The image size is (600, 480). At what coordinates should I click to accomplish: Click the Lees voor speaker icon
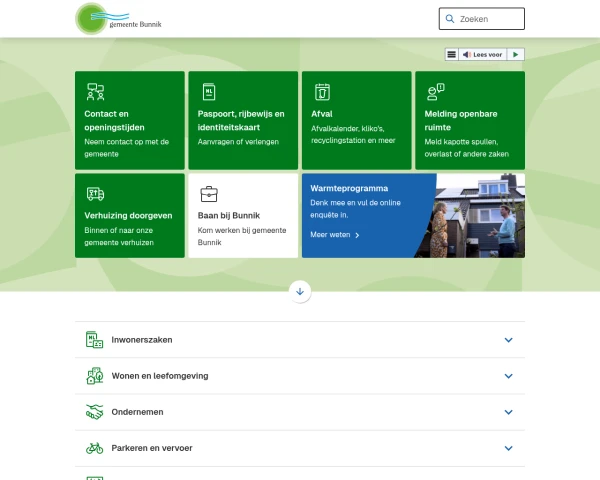coord(466,55)
